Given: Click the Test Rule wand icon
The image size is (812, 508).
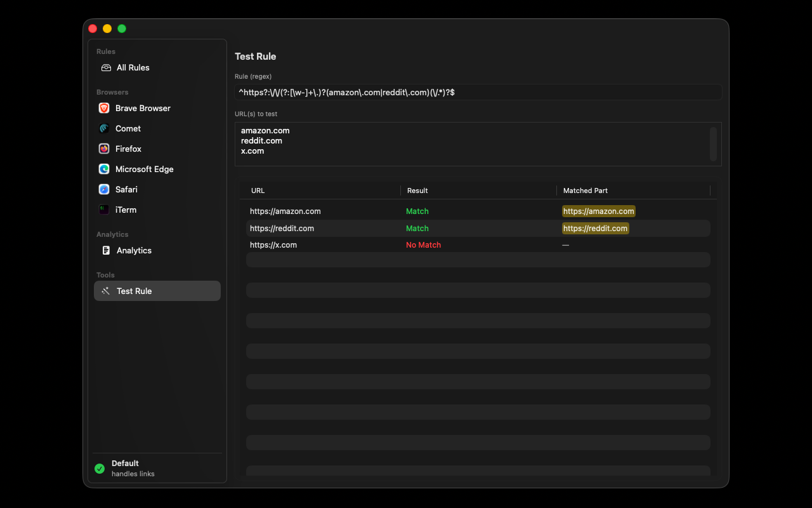Looking at the screenshot, I should point(106,291).
